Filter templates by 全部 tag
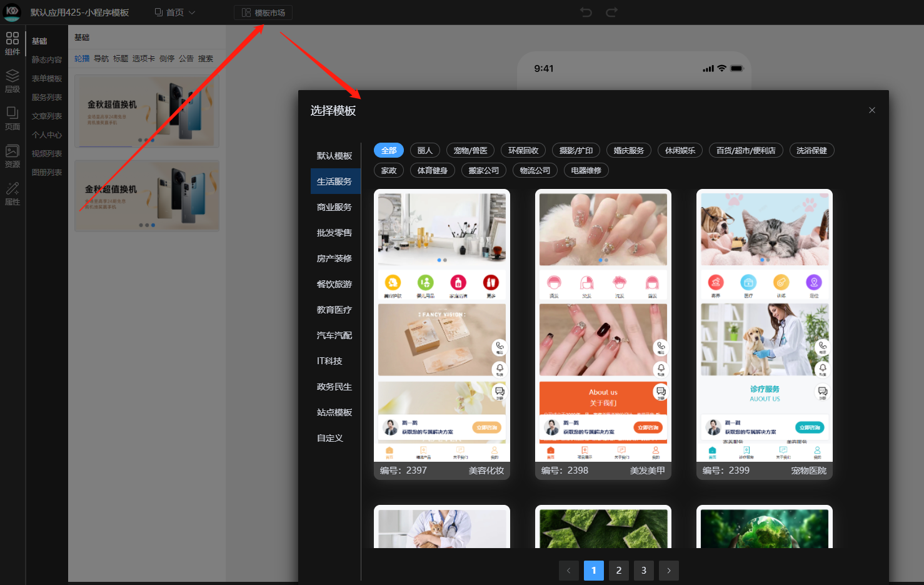The width and height of the screenshot is (924, 585). point(389,150)
